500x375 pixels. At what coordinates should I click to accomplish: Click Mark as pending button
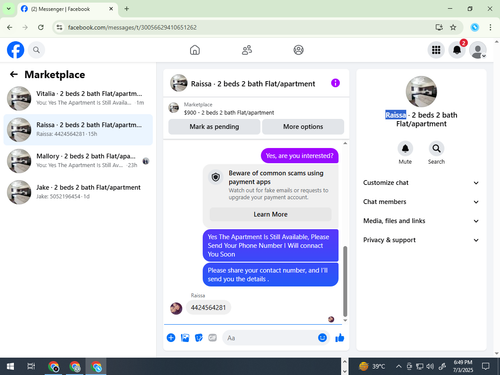tap(214, 127)
